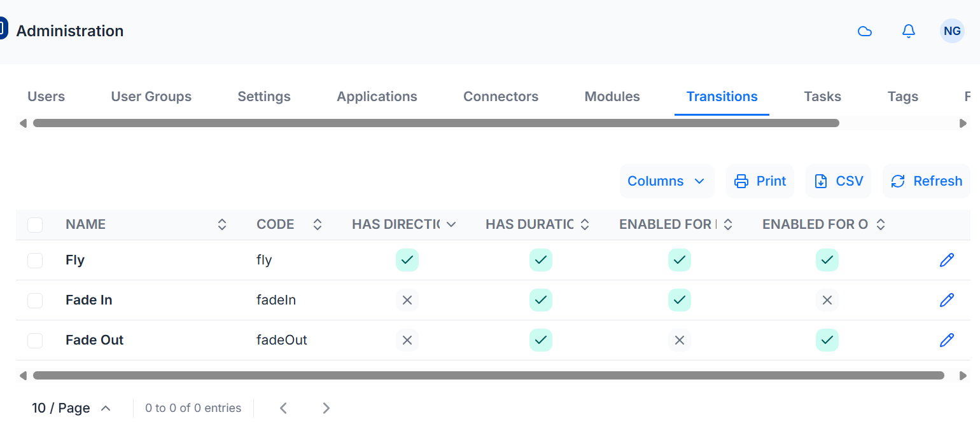This screenshot has width=980, height=445.
Task: Open the NG user avatar menu
Action: pos(952,31)
